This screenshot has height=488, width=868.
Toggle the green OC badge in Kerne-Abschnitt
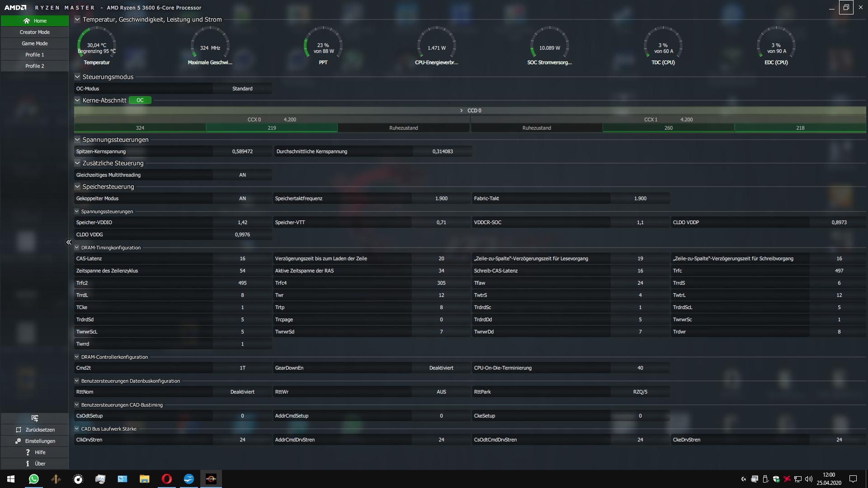[140, 100]
